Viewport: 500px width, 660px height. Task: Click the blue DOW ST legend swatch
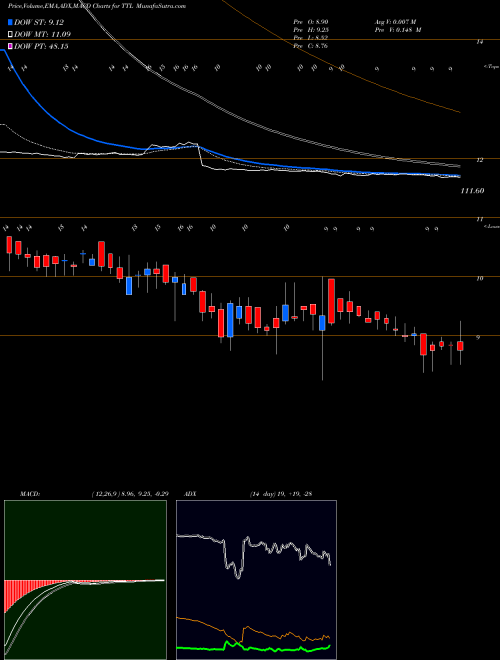(11, 22)
